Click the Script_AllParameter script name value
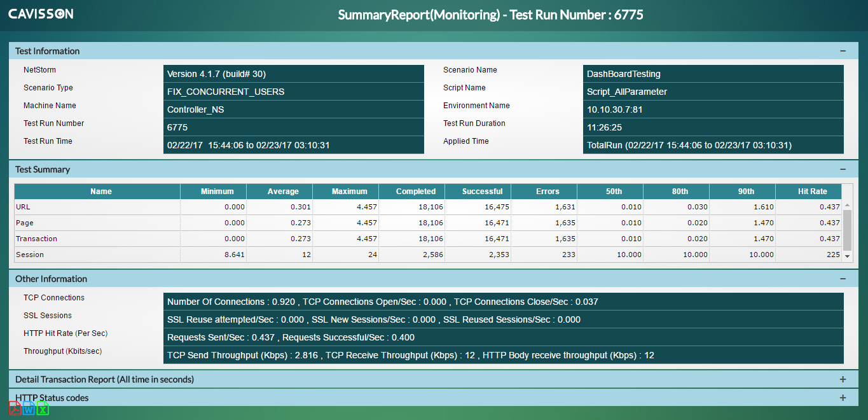868x420 pixels. [713, 92]
